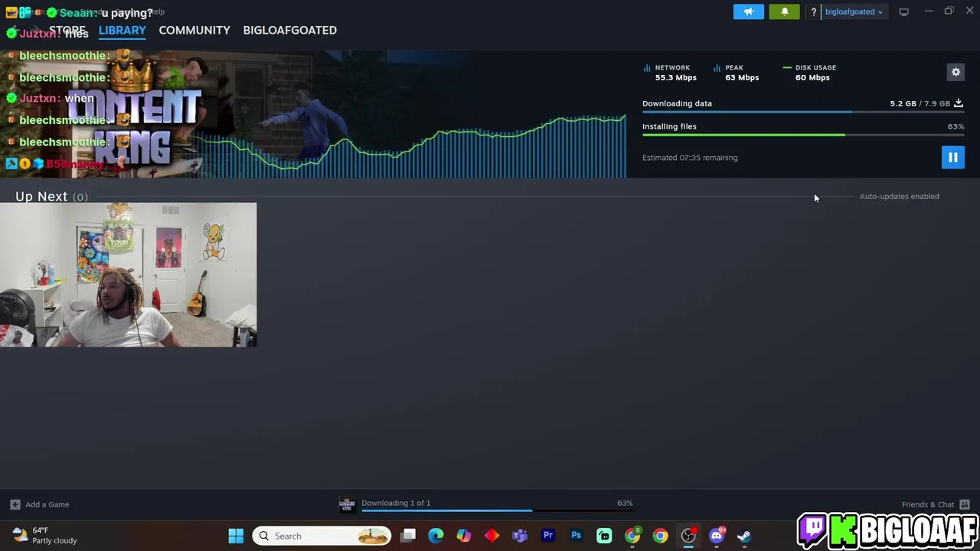
Task: Open the BIGLOAFGOATED profile tab
Action: 289,30
